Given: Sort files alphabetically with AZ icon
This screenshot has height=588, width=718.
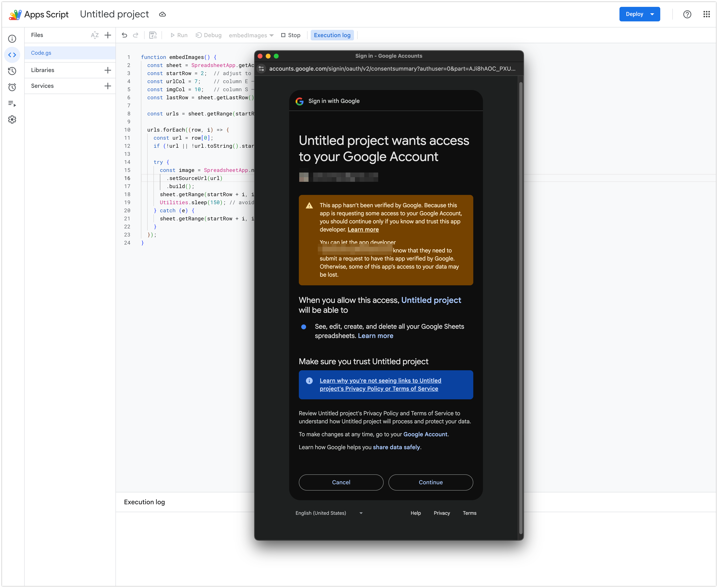Looking at the screenshot, I should [x=94, y=35].
